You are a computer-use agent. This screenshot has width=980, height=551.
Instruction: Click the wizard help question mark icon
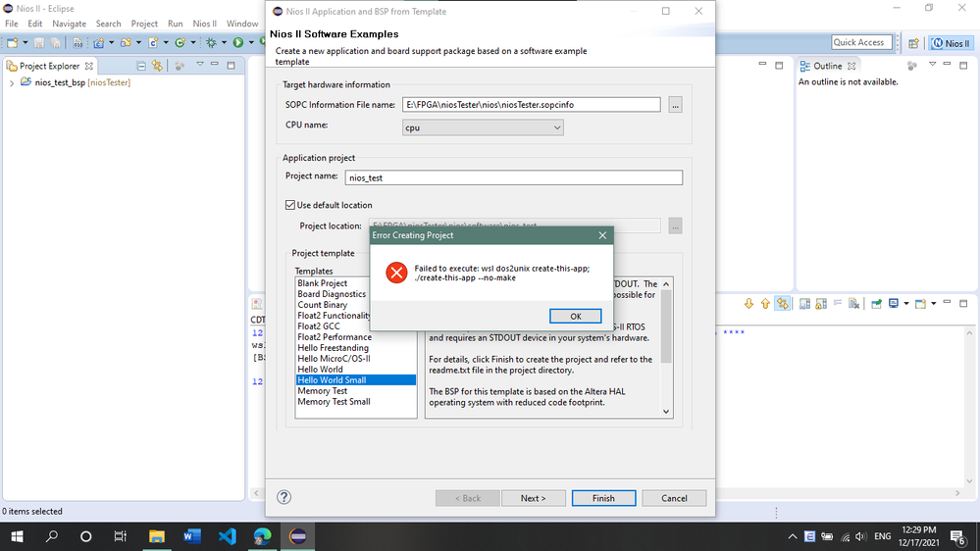pyautogui.click(x=284, y=497)
